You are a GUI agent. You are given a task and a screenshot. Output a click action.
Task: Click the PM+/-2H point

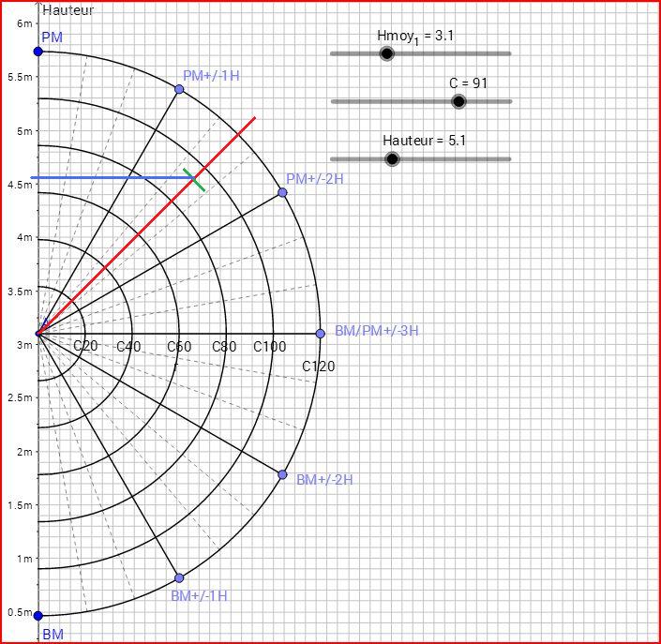282,192
